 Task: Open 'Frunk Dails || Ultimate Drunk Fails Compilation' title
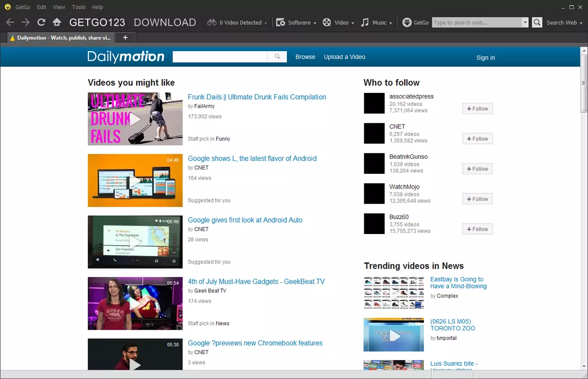pos(257,97)
